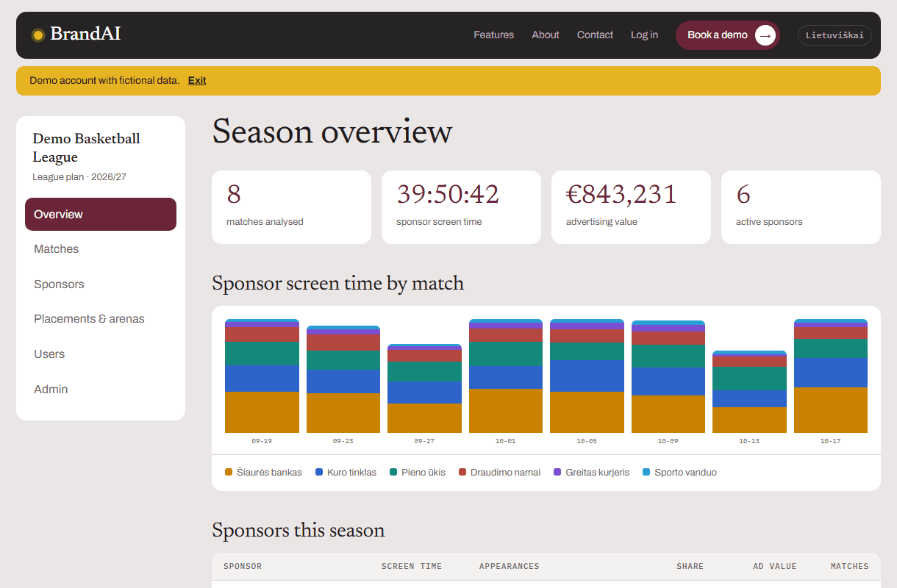
Task: Open the Features page
Action: click(x=494, y=35)
